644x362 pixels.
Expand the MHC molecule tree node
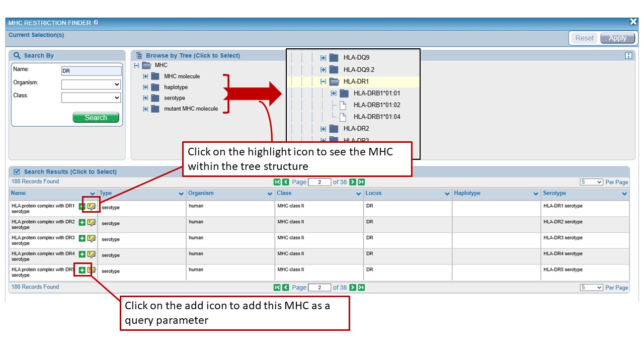coord(145,76)
